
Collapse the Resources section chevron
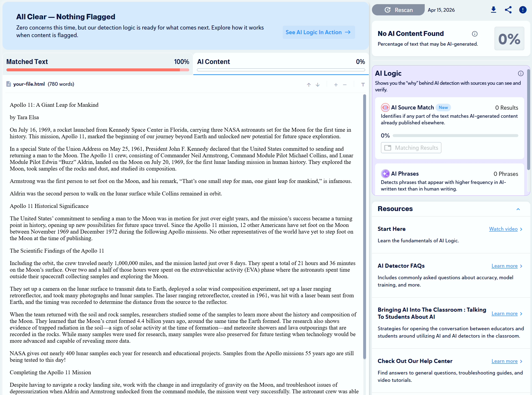point(518,209)
